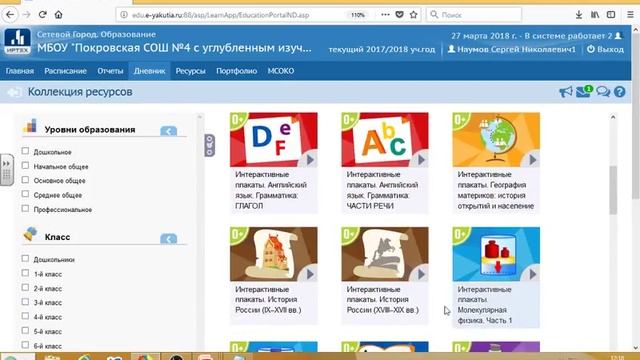This screenshot has width=640, height=360.
Task: Open the page actions three-dots menu
Action: 385,15
